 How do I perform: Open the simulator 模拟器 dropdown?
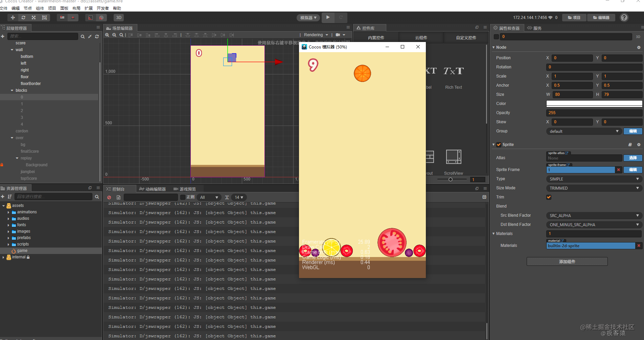pos(308,18)
